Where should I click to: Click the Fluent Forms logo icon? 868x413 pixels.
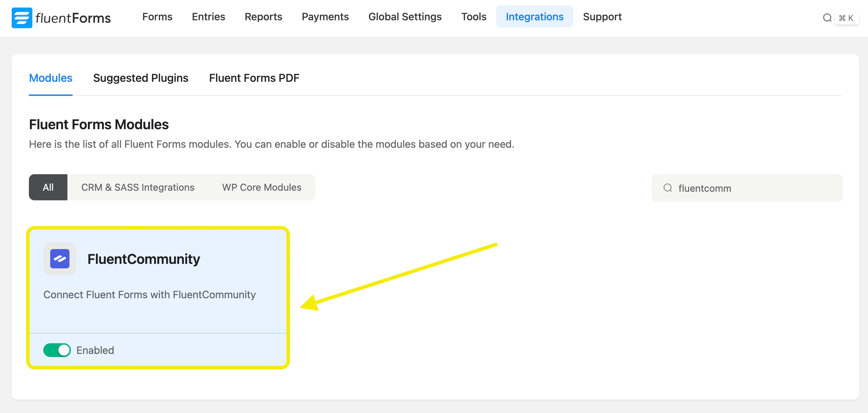point(22,18)
